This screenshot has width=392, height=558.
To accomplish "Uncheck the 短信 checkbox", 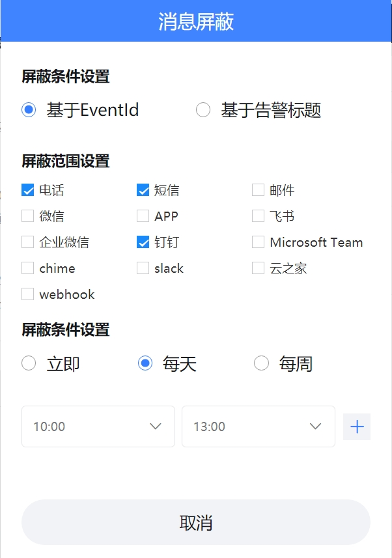I will tap(143, 190).
